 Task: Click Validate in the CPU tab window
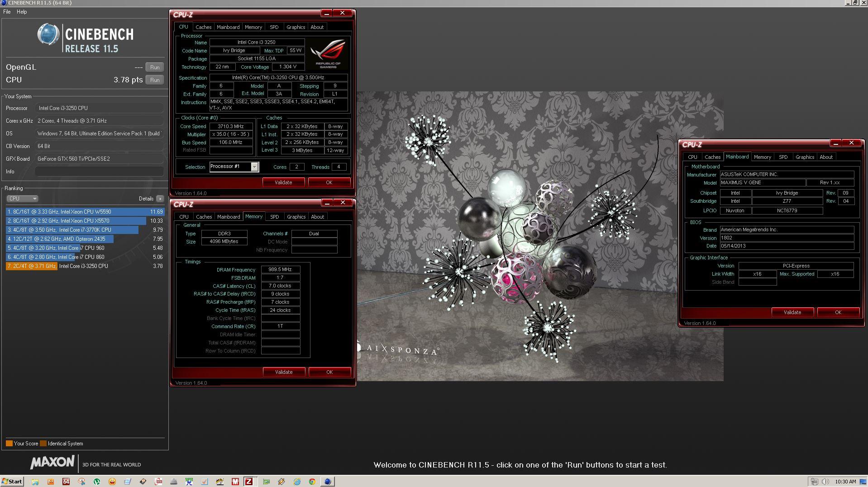[x=283, y=182]
